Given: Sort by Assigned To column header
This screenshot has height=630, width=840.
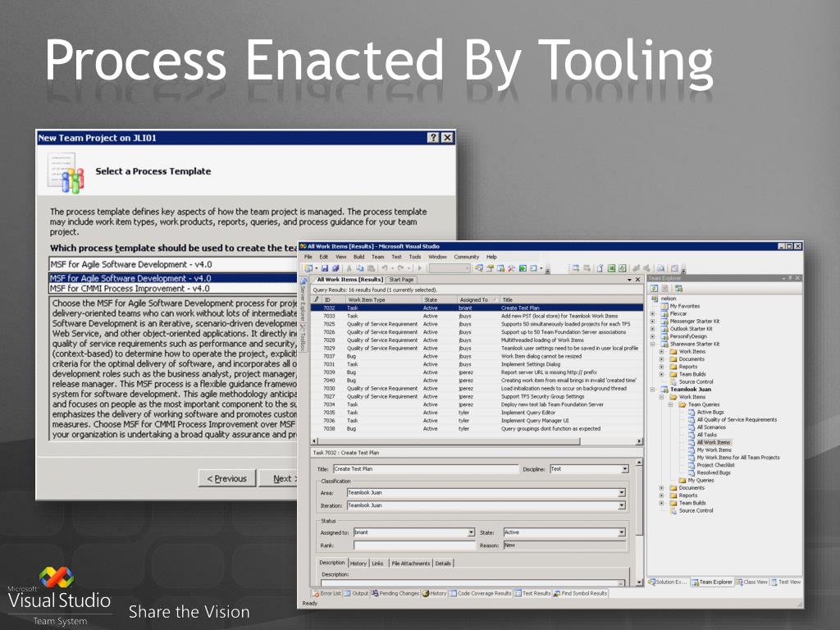Looking at the screenshot, I should (477, 299).
